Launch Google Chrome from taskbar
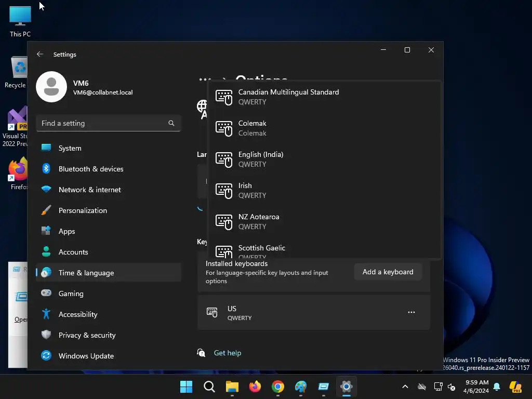Screen dimensions: 532x399 [278, 387]
